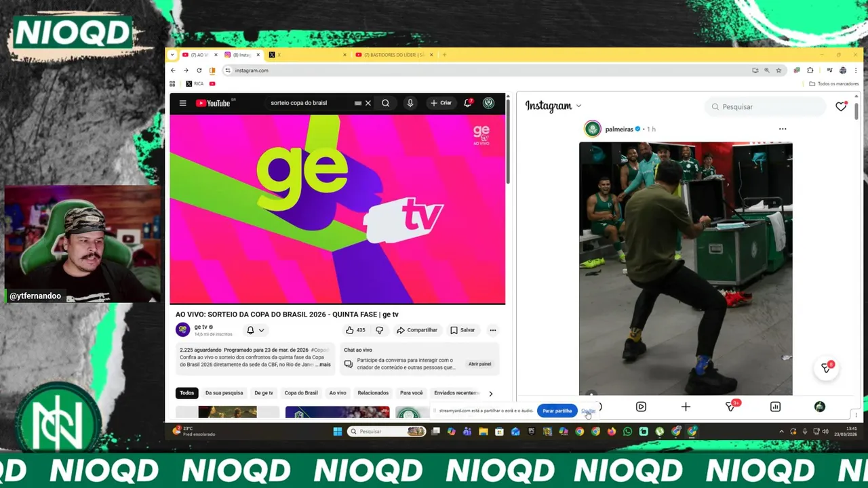Open the on-screen keyboard icon in search box

click(358, 103)
